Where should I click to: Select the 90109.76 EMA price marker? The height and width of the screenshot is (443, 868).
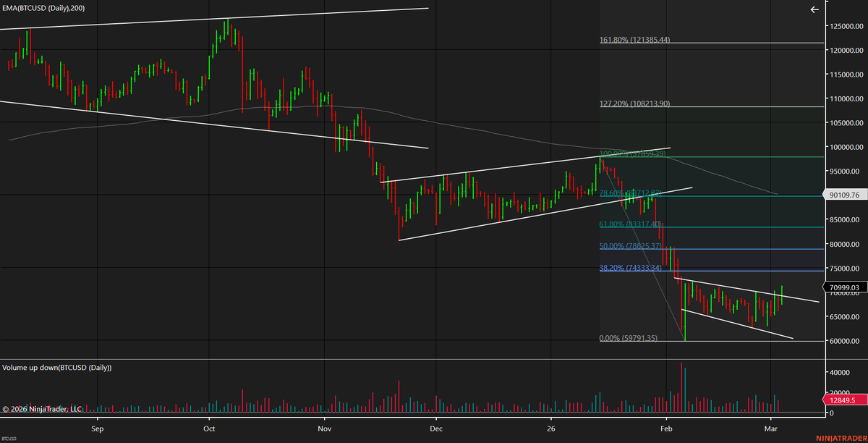(x=843, y=195)
